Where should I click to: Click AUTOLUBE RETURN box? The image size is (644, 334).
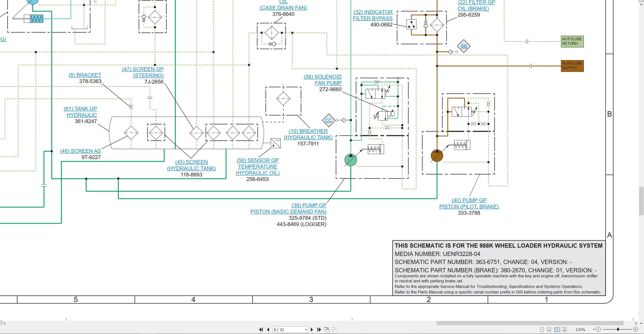pos(572,41)
